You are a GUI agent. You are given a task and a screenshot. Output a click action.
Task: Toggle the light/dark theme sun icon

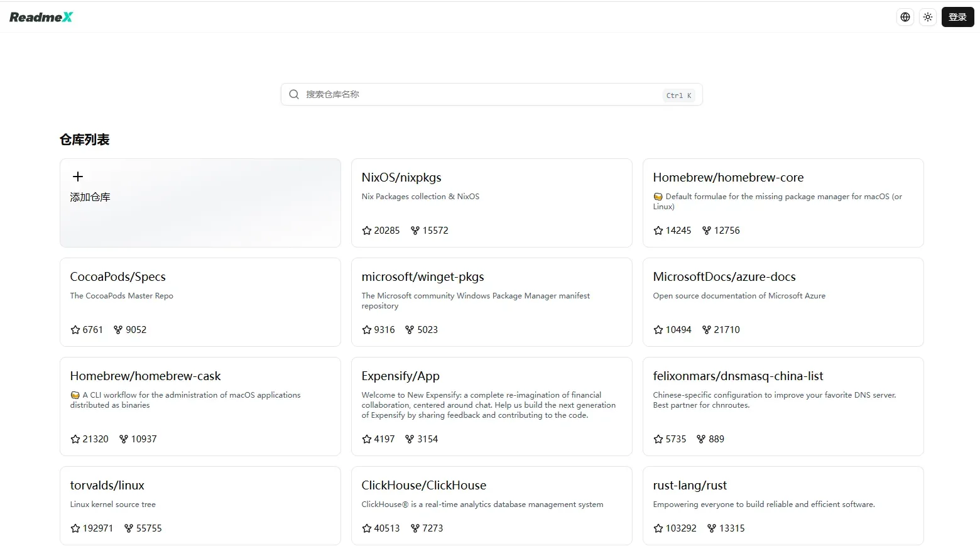927,17
